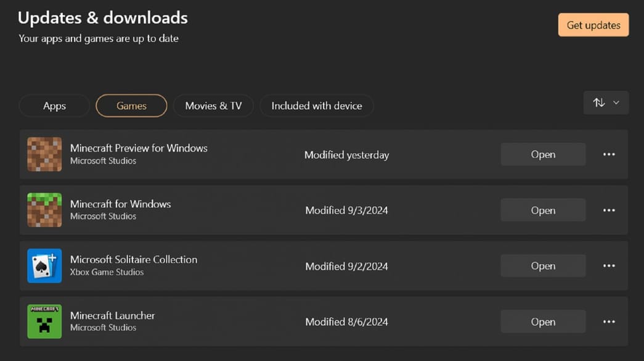
Task: Switch to the Apps tab
Action: (x=54, y=106)
